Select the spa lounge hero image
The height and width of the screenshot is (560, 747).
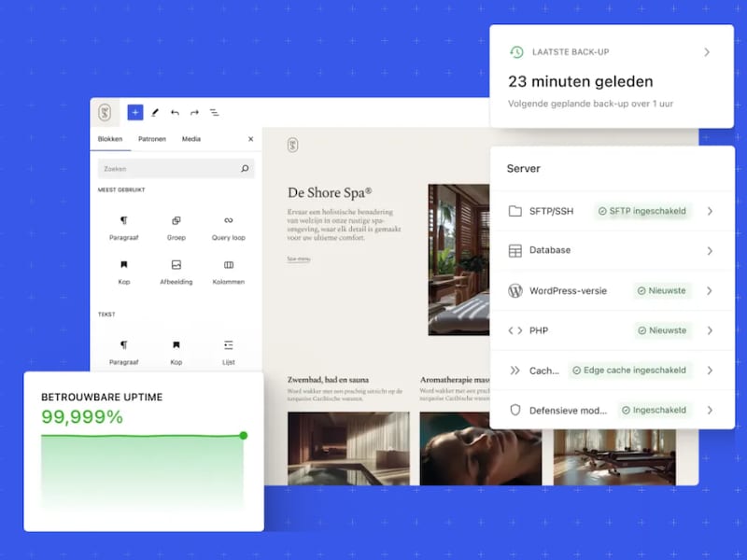(458, 260)
